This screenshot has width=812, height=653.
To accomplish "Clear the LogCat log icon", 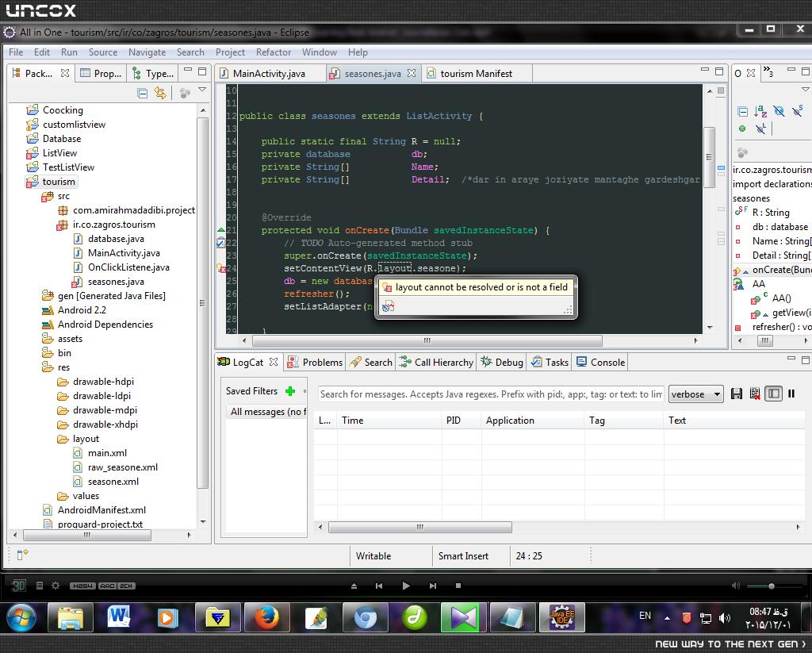I will [x=755, y=394].
